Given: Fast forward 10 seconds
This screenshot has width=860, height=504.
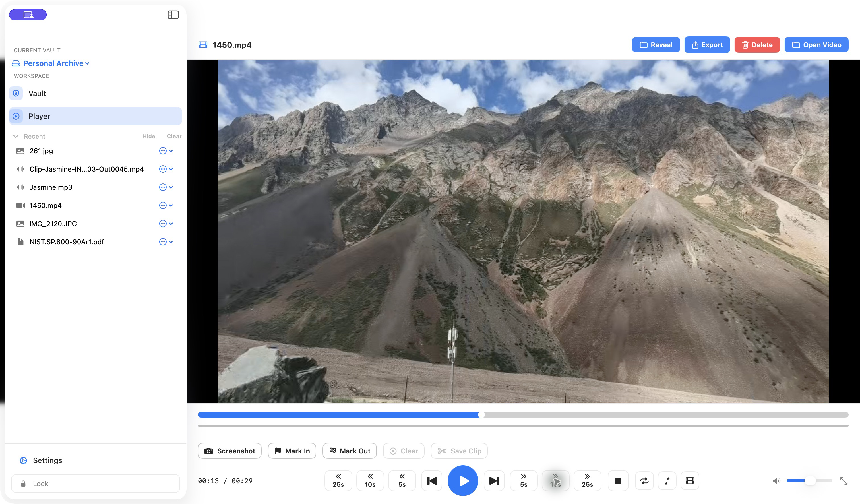Looking at the screenshot, I should [556, 480].
